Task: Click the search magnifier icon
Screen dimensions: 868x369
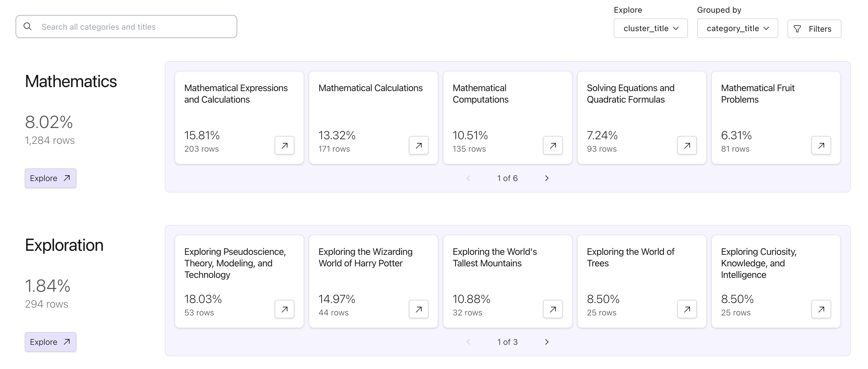Action: [x=28, y=26]
